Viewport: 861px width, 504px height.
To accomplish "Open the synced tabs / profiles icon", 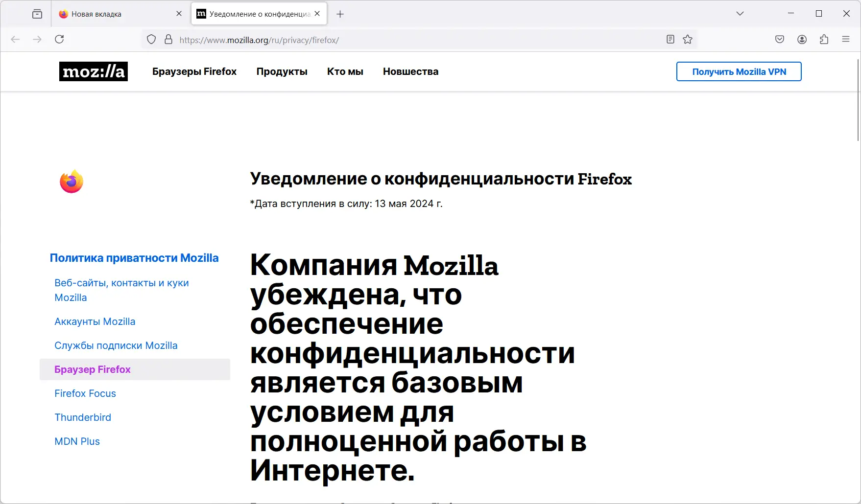I will coord(824,39).
